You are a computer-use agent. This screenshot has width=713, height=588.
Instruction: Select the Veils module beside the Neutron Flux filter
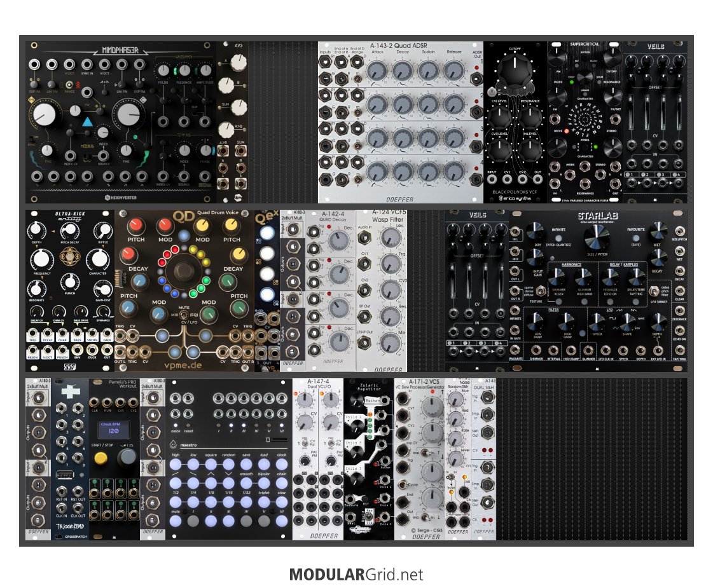tap(655, 122)
